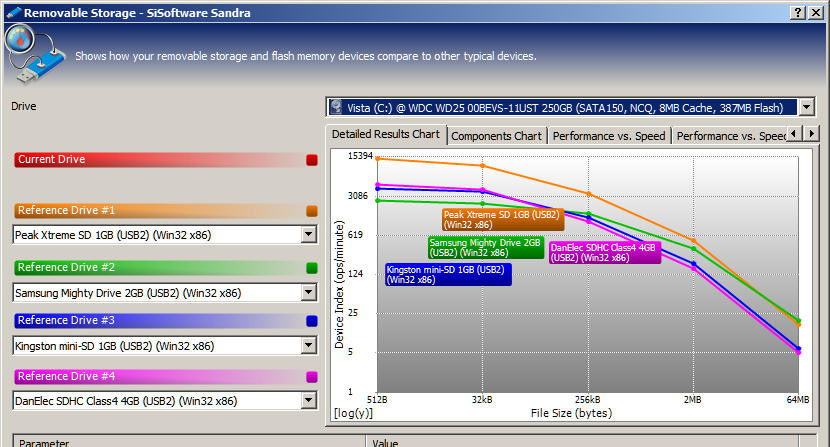Screen dimensions: 830x447
Task: Switch to the Components Chart tab
Action: pos(497,136)
